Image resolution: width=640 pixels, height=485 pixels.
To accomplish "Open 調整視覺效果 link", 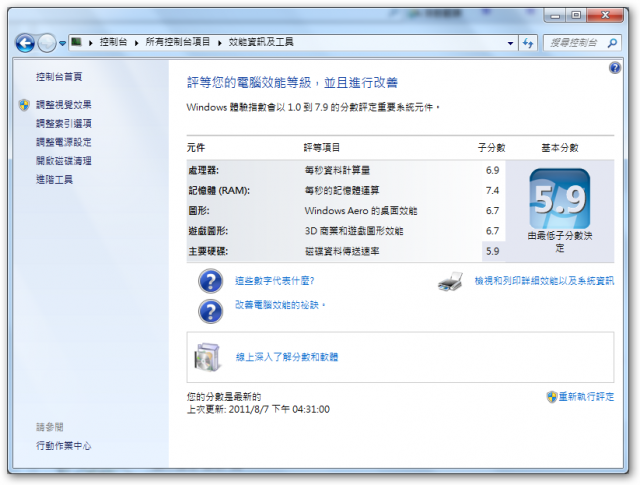I will click(64, 105).
